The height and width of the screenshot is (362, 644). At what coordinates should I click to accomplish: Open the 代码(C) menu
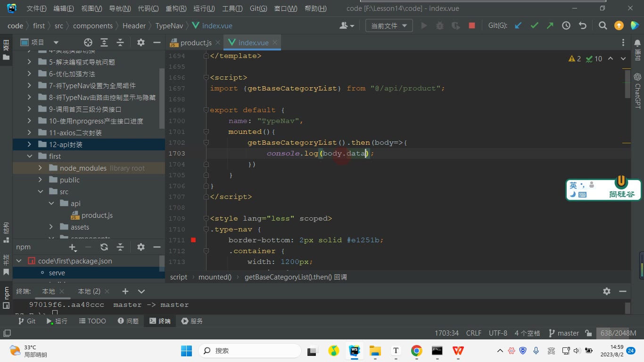click(148, 8)
